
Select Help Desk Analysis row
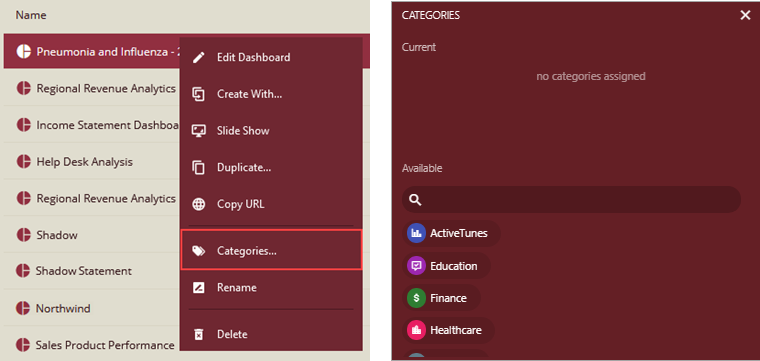coord(92,161)
